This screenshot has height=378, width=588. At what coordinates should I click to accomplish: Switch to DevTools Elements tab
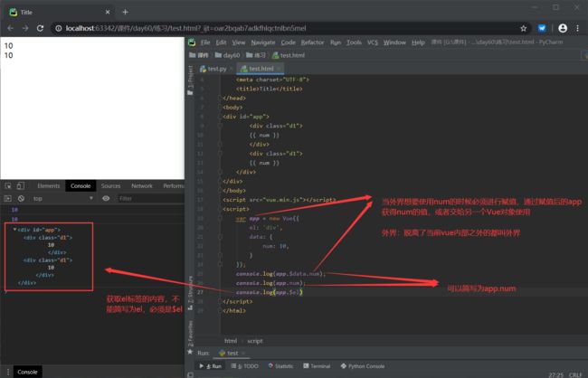pyautogui.click(x=48, y=185)
